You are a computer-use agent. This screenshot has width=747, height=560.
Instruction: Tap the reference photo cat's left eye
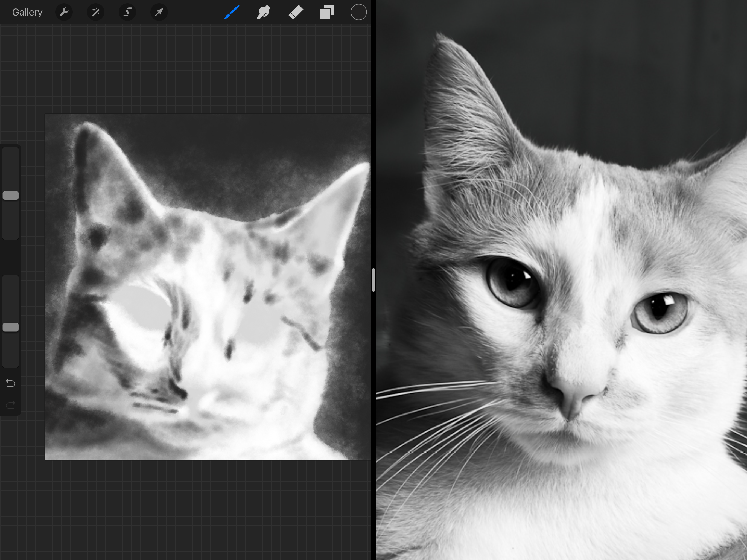513,282
